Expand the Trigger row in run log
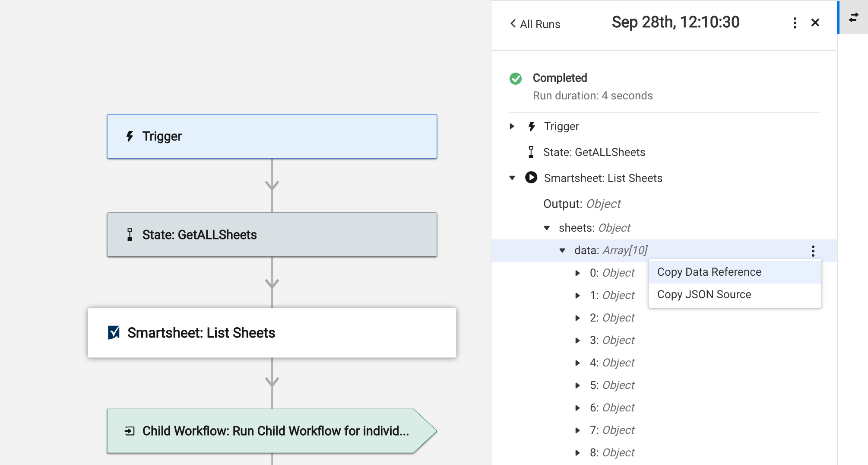 coord(512,126)
